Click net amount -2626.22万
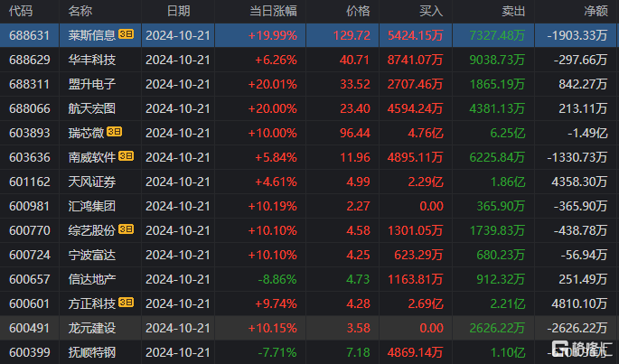Screen dimensions: 619x364 click(577, 329)
